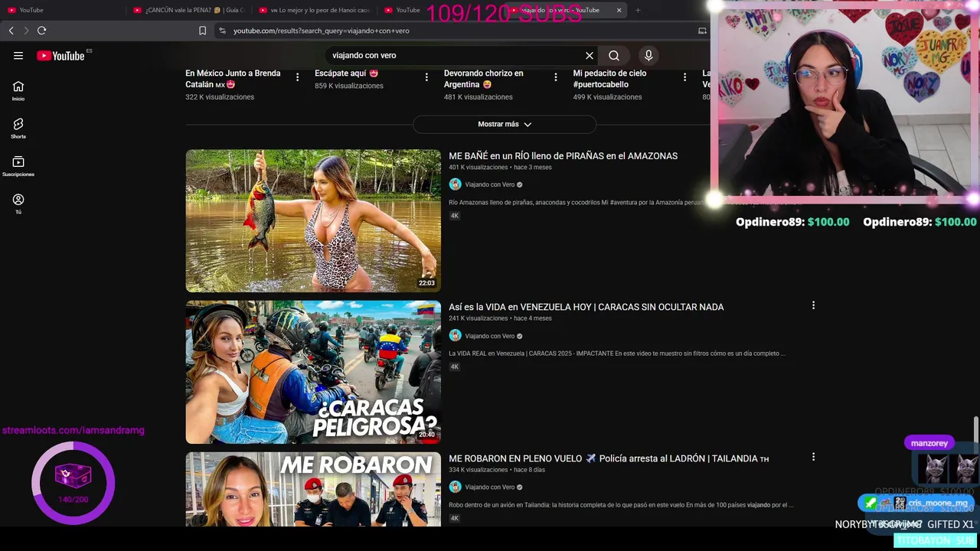The width and height of the screenshot is (980, 551).
Task: Open Mi pedacito de cielo #puertocabello short
Action: click(x=609, y=79)
